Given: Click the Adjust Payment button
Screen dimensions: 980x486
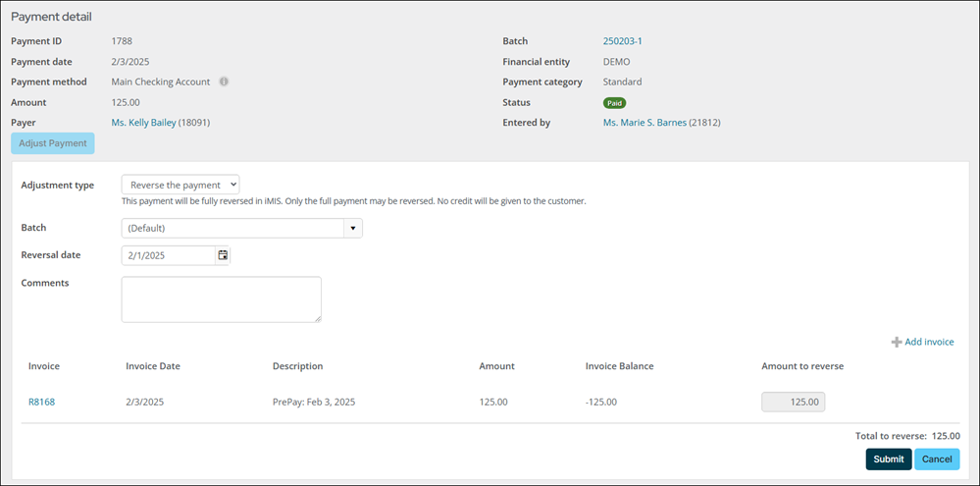Looking at the screenshot, I should 53,143.
